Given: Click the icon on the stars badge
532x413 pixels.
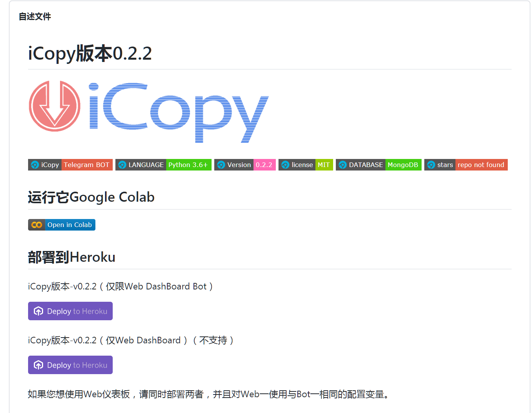Looking at the screenshot, I should (x=431, y=165).
